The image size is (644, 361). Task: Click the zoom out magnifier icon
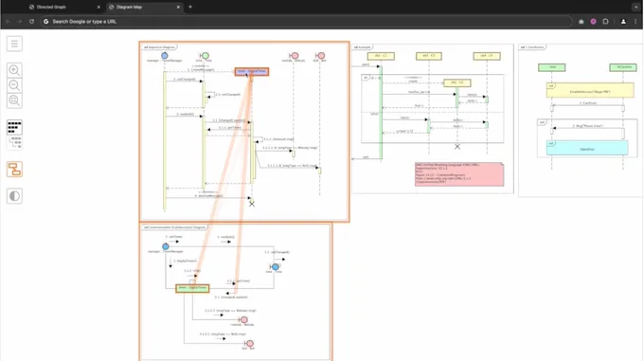(x=14, y=85)
